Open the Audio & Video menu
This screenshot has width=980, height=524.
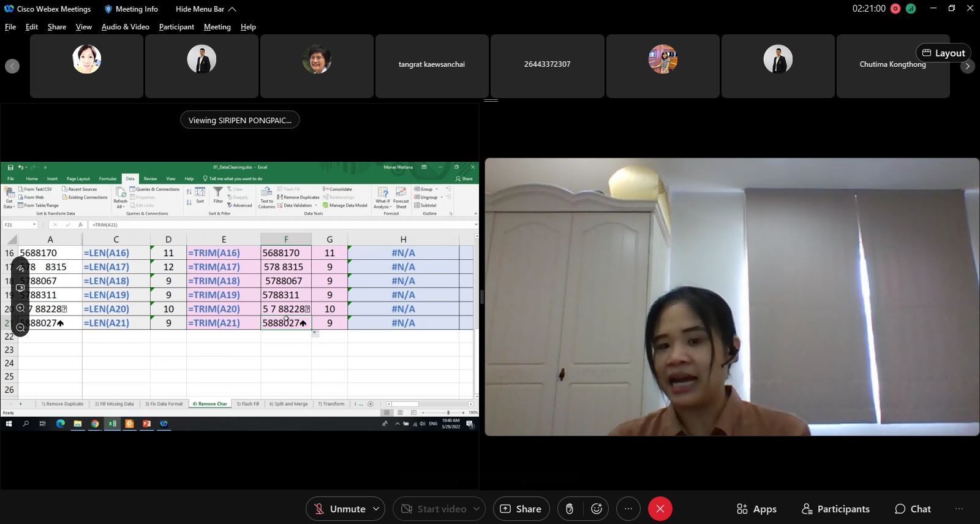[x=125, y=27]
